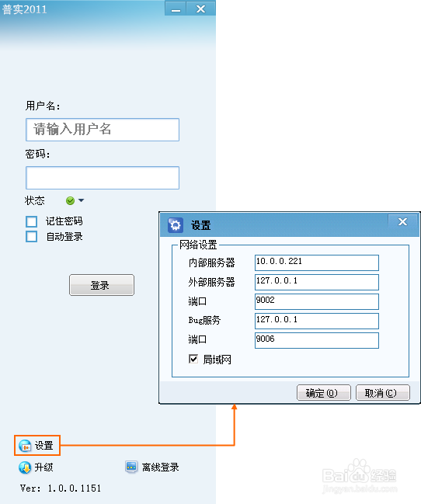The image size is (421, 504).
Task: Click the 网络设置 group label
Action: coord(198,245)
